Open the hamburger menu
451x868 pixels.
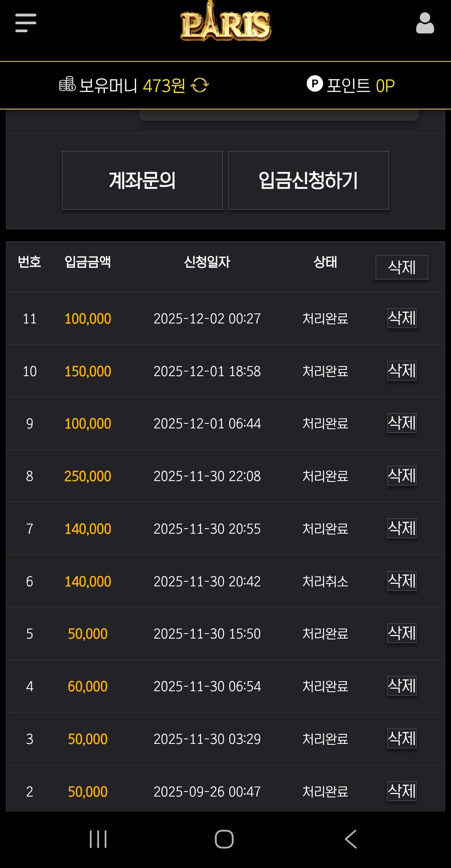pyautogui.click(x=25, y=23)
